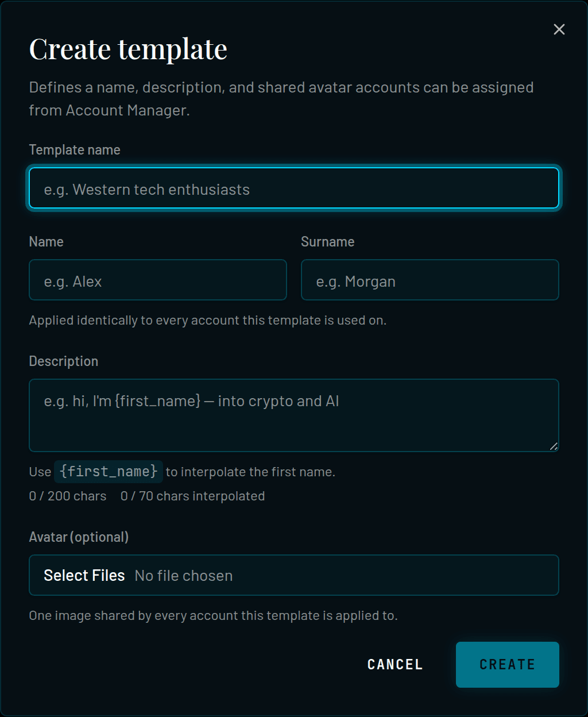Click the Create button
Screen dimensions: 588x717
(x=508, y=665)
